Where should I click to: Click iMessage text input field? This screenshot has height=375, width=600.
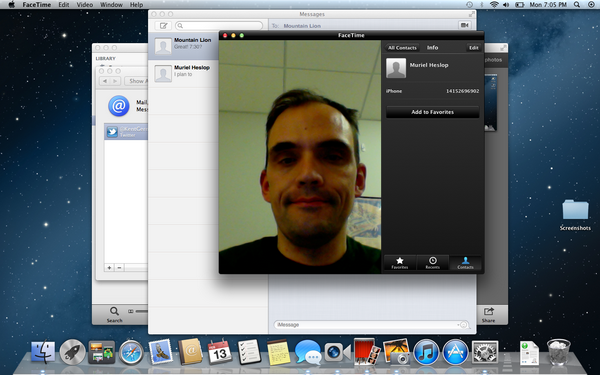tap(371, 325)
